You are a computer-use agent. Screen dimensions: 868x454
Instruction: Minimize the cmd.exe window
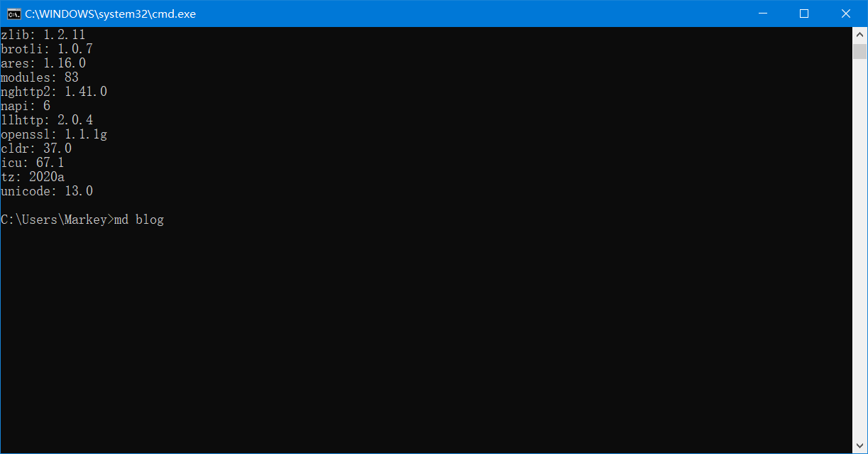[x=763, y=13]
